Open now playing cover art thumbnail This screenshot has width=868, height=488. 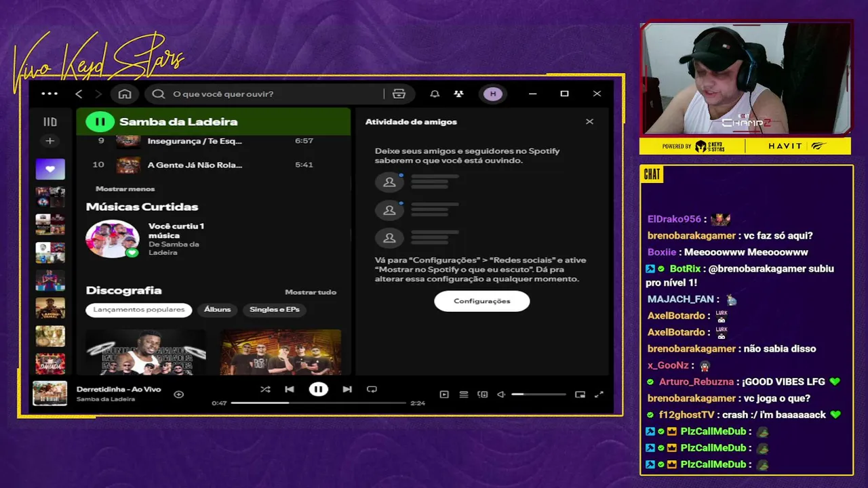[50, 393]
